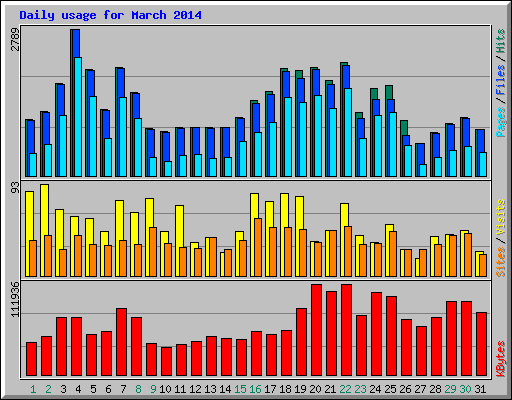
Task: Click the 93 axis maximum label
Action: tap(15, 188)
